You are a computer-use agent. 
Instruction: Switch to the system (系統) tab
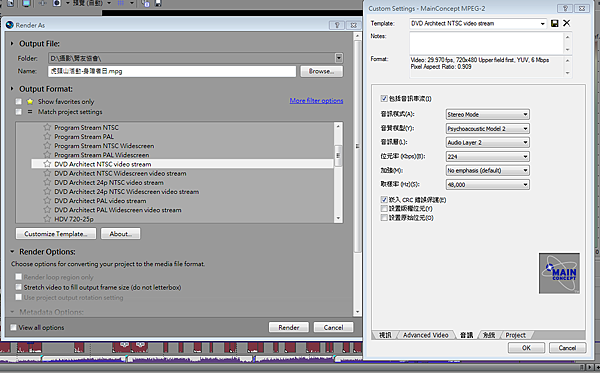tap(489, 335)
